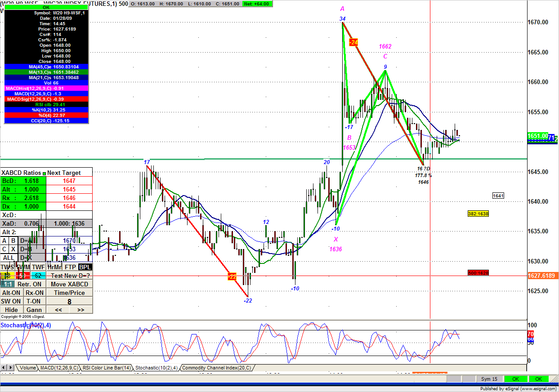Image resolution: width=559 pixels, height=392 pixels.
Task: Click the study tabs scroll-right arrow
Action: point(11,368)
